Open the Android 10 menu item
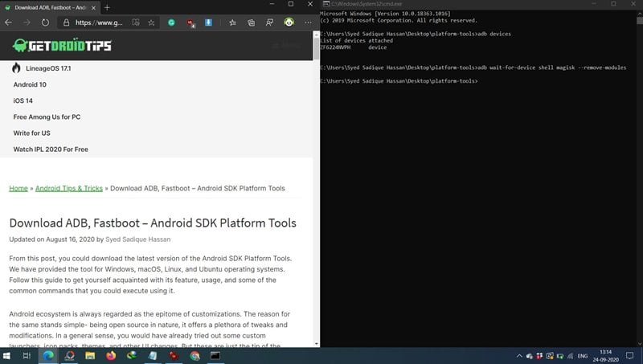The image size is (643, 364). click(30, 84)
